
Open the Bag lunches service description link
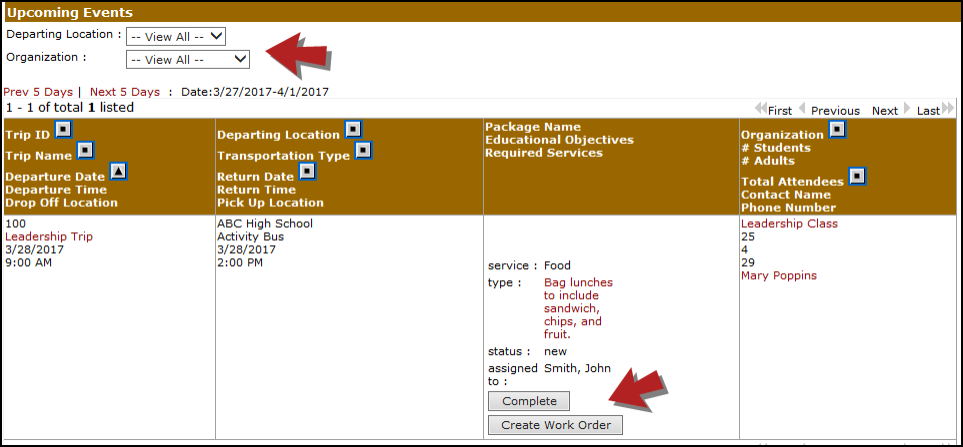(579, 308)
